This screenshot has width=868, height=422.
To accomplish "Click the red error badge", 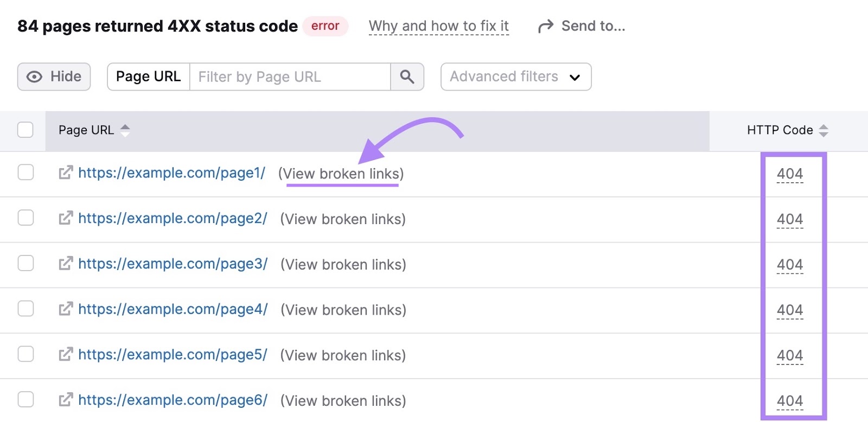I will [325, 25].
